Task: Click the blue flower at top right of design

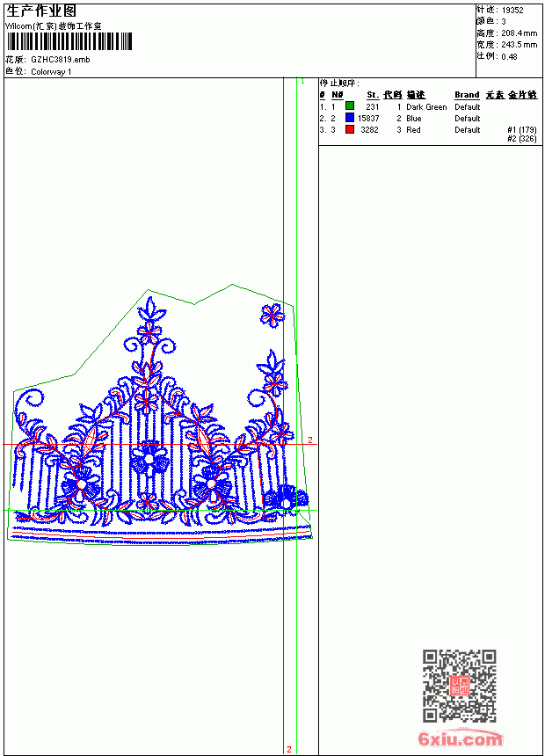Action: [272, 316]
